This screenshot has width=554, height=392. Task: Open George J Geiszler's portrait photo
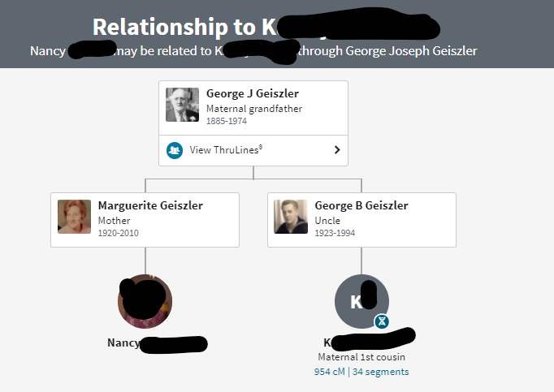pos(182,105)
